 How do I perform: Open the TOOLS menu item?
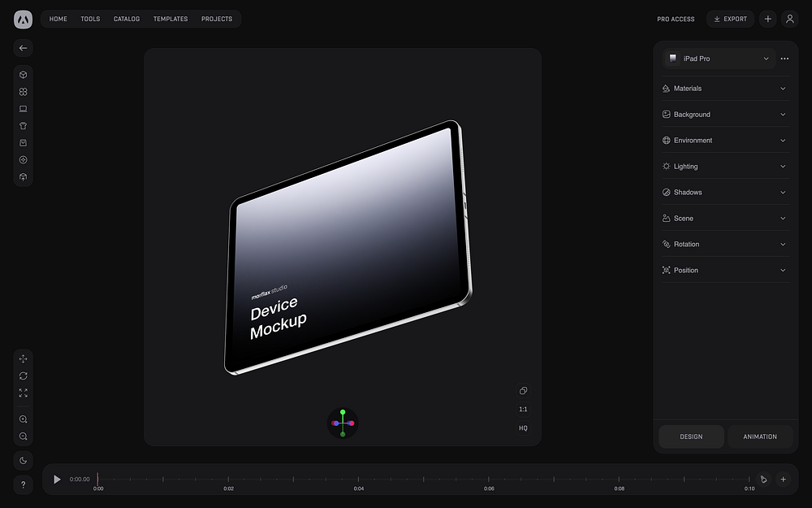pos(90,19)
